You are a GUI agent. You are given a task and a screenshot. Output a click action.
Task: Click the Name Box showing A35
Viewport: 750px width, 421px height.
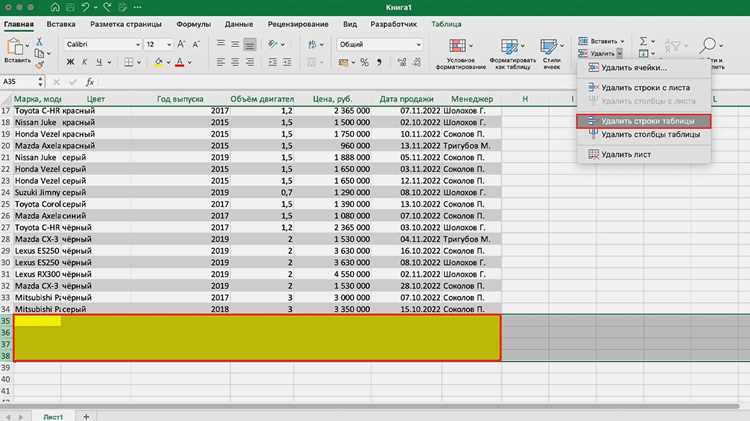[18, 82]
